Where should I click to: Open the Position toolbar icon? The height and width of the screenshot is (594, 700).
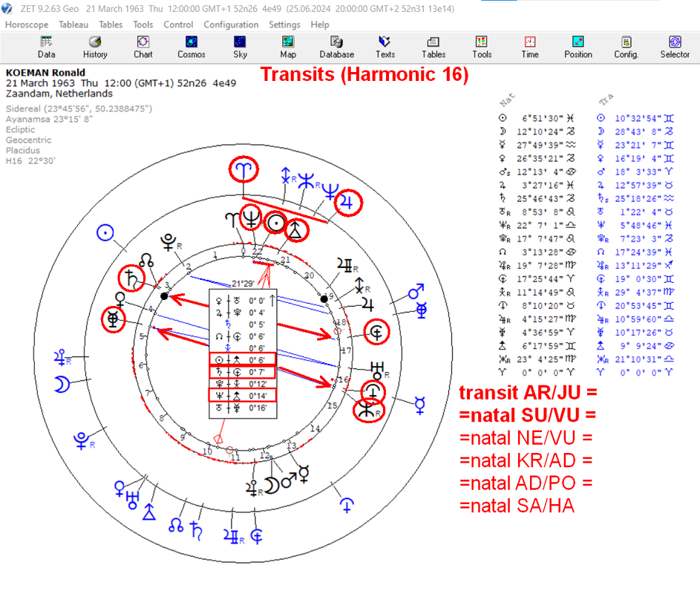pyautogui.click(x=578, y=48)
